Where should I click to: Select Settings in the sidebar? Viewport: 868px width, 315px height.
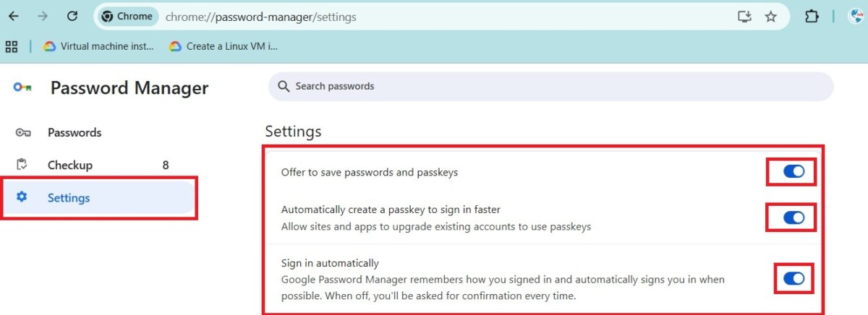pos(69,197)
